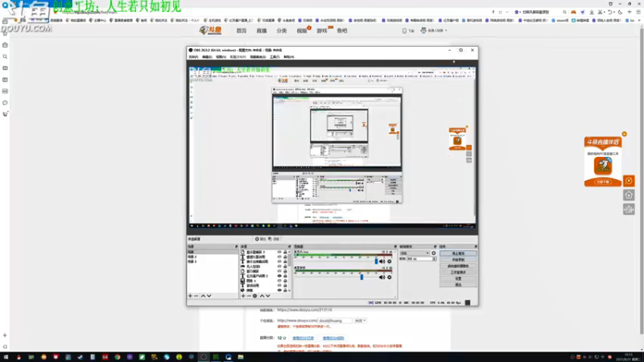Pop out the Scenes dock panel
Image resolution: width=644 pixels, height=362 pixels.
(236, 247)
